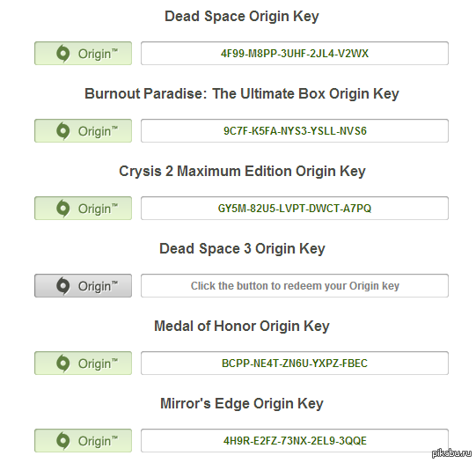Click the Mirror's Edge Origin Key heading
476x463 pixels.
[242, 404]
